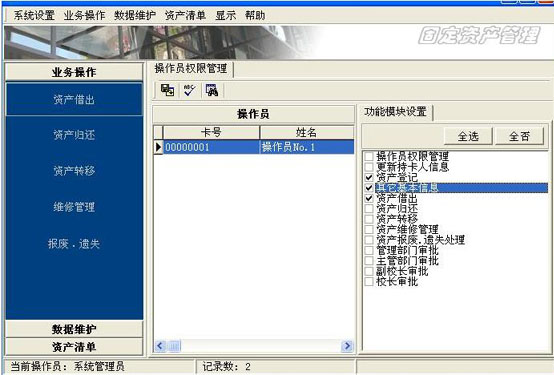Open 资产转移 in the sidebar
This screenshot has width=554, height=375.
click(x=74, y=171)
